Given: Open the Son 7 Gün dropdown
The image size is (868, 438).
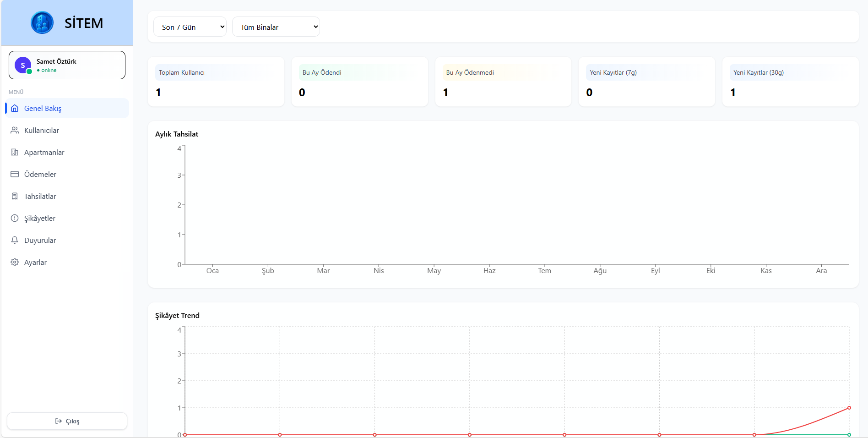Looking at the screenshot, I should pos(190,27).
